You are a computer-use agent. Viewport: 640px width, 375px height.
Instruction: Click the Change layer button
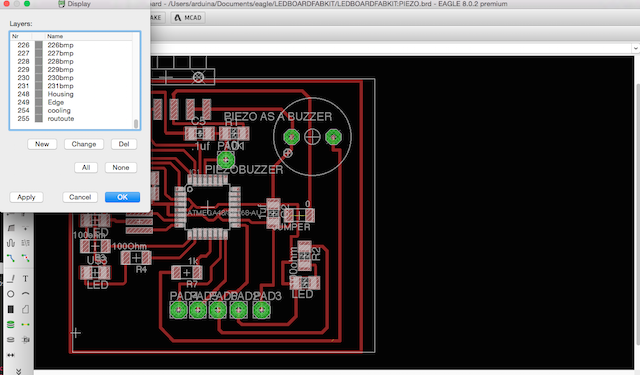click(84, 144)
